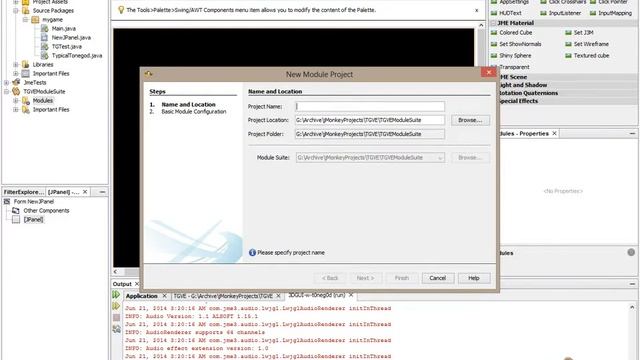Close the palette tip message

tap(476, 10)
